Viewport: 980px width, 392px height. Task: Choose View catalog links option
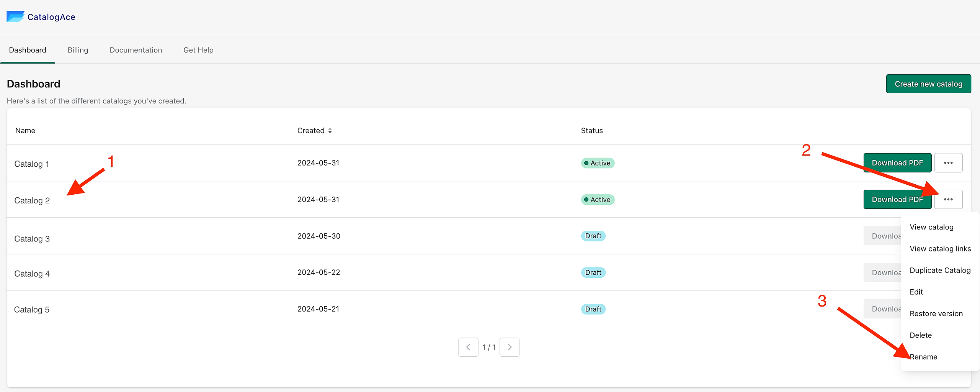(940, 249)
